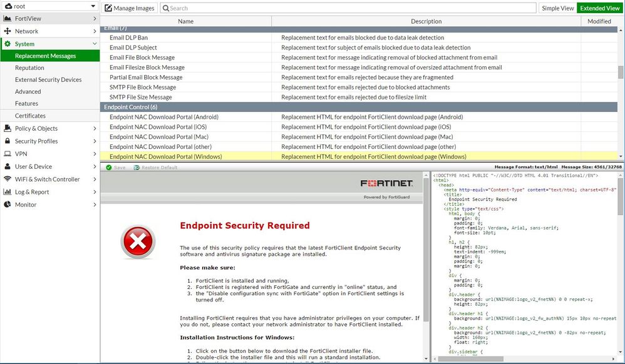Collapse the System menu chevron

coord(95,44)
